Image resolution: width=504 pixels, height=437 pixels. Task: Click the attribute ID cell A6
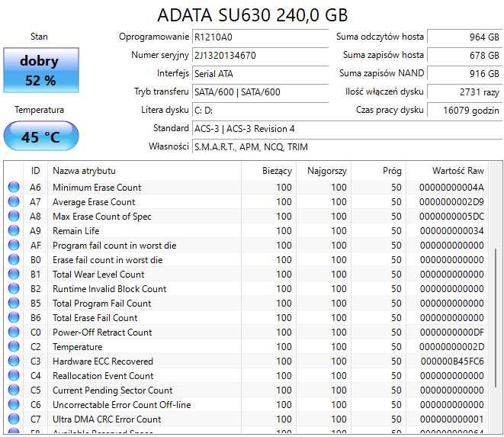coord(35,188)
